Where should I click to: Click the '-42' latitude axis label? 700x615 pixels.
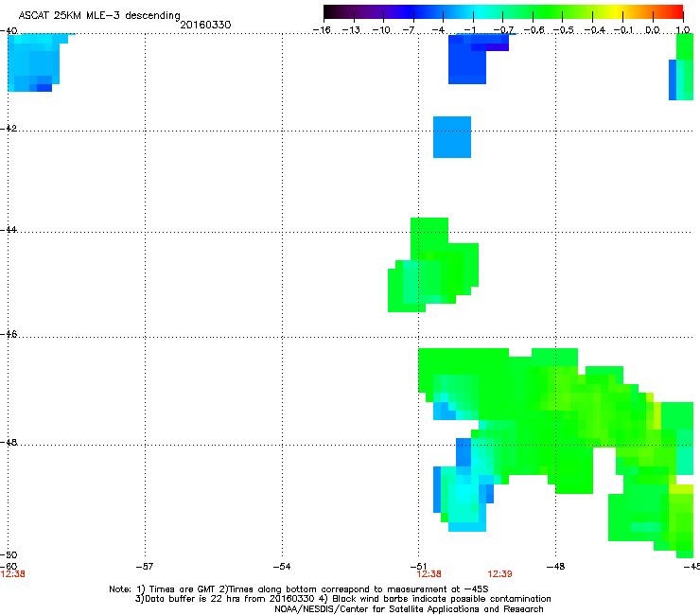tap(9, 128)
